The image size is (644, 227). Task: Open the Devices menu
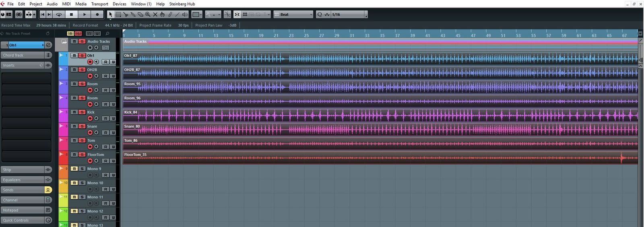coord(119,4)
